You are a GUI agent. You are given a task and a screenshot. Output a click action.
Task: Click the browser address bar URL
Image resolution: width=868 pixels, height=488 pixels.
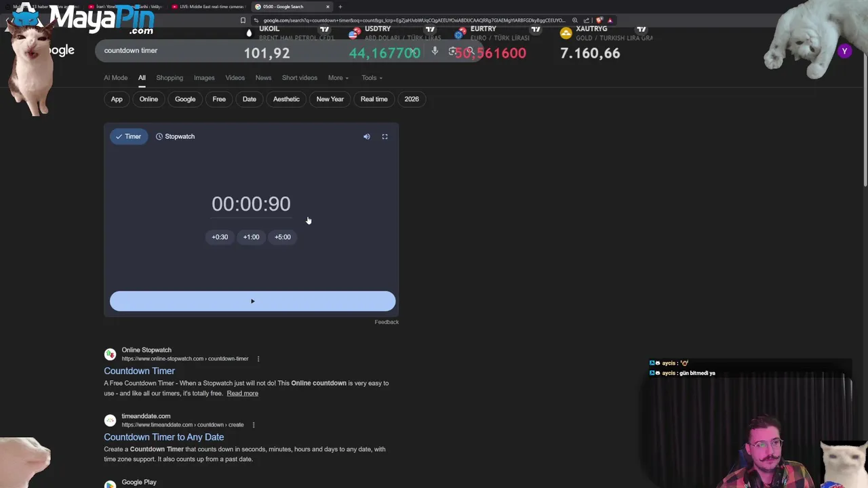click(414, 20)
